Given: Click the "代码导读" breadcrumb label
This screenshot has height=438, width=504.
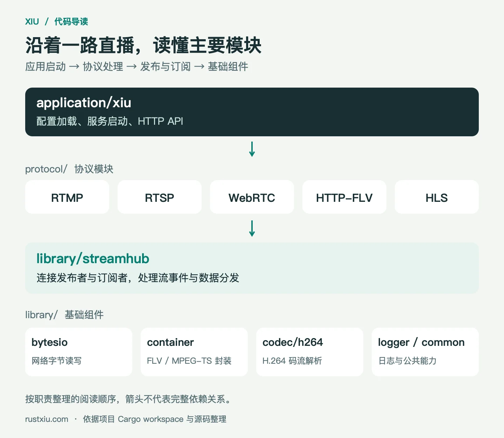Looking at the screenshot, I should tap(71, 22).
